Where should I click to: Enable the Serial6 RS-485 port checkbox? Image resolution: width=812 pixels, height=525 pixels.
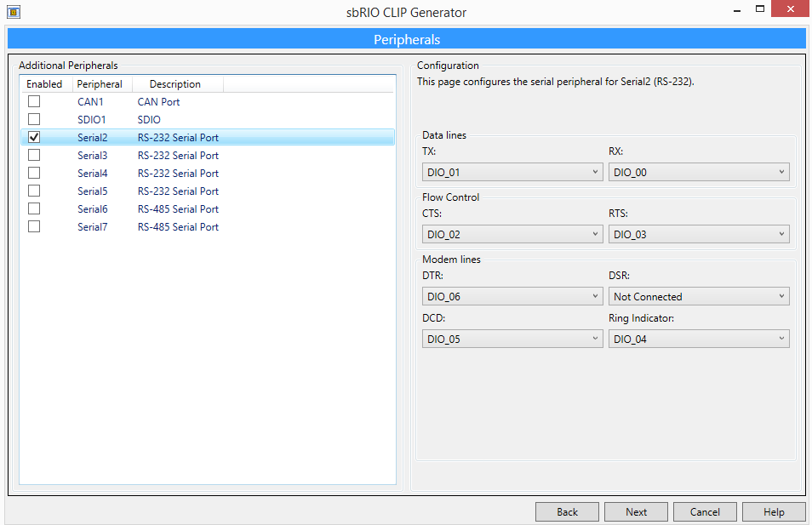tap(33, 208)
